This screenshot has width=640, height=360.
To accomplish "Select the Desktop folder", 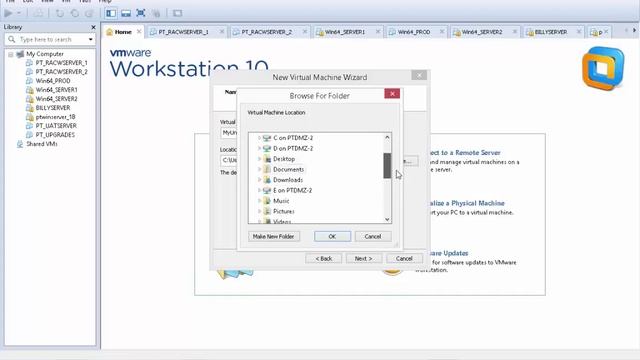I will [x=284, y=159].
